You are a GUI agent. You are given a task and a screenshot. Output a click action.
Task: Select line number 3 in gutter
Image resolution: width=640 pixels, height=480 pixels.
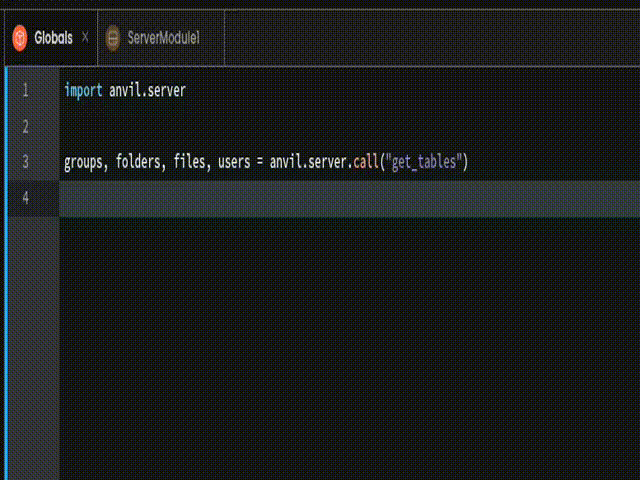[x=25, y=162]
